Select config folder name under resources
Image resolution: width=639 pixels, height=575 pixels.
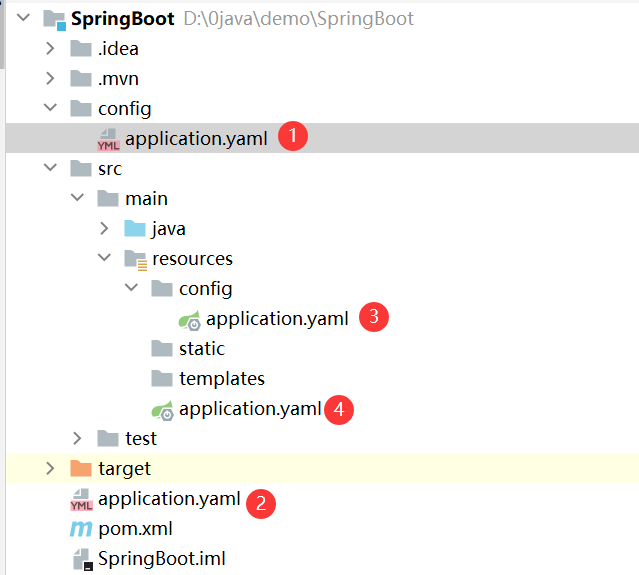coord(206,289)
